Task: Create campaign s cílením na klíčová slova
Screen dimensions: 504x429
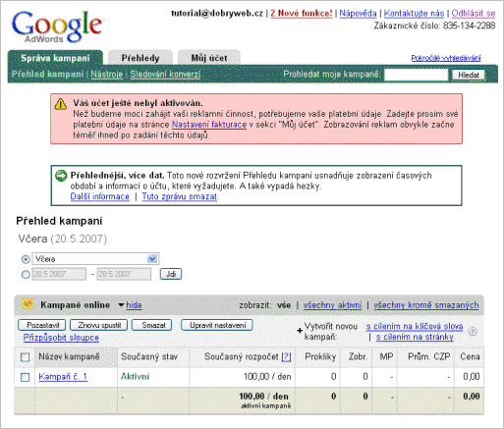Action: tap(415, 326)
